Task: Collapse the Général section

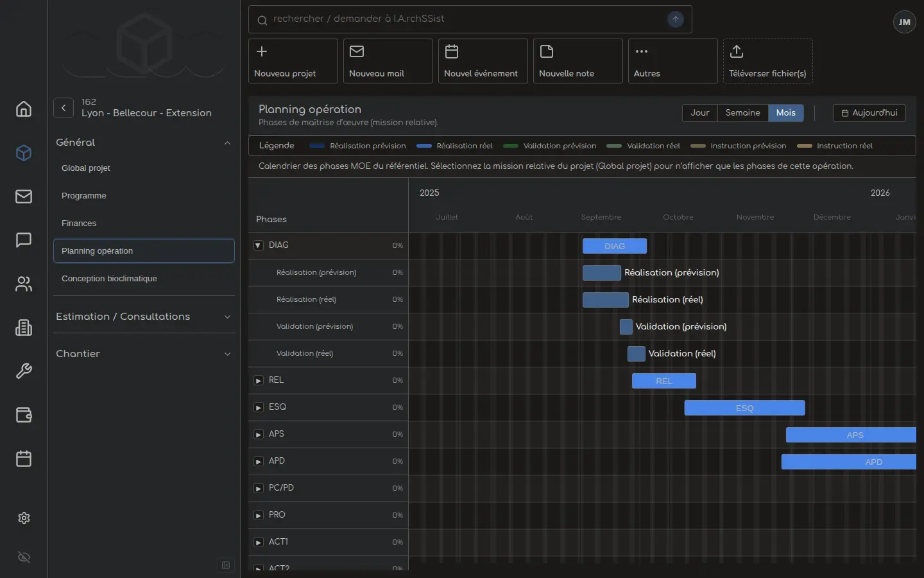Action: point(144,143)
